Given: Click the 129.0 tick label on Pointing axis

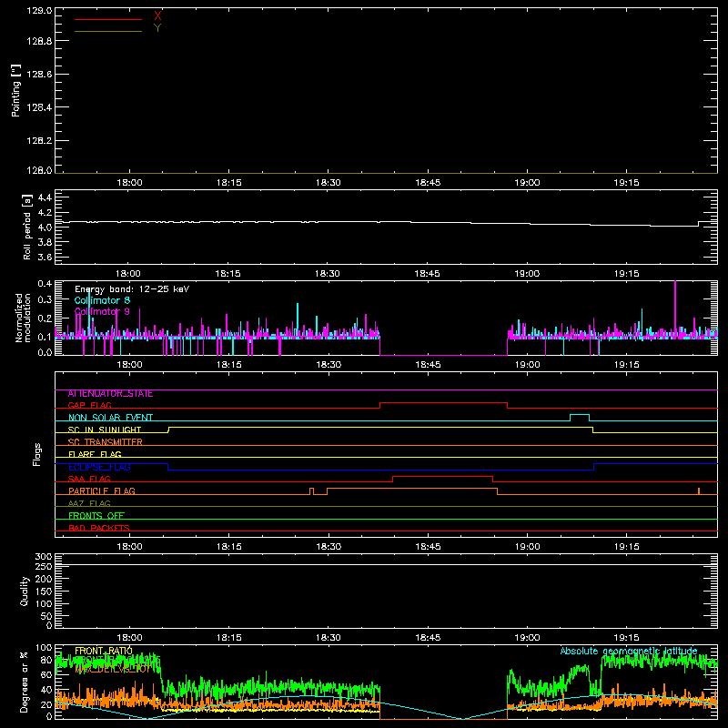Looking at the screenshot, I should (39, 11).
